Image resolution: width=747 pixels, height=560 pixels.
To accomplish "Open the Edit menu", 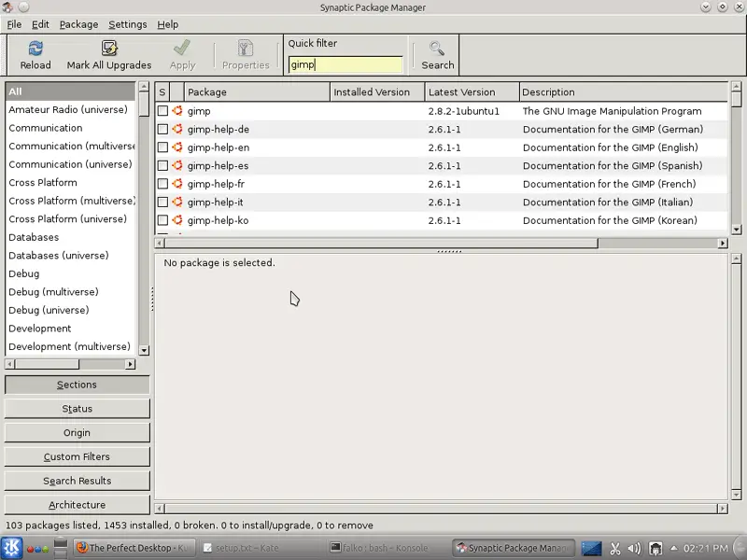I will [x=40, y=24].
